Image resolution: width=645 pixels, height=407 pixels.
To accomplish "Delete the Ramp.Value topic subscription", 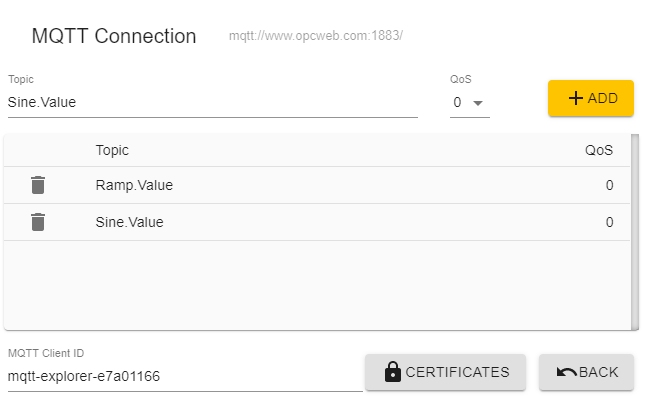I will pos(38,185).
